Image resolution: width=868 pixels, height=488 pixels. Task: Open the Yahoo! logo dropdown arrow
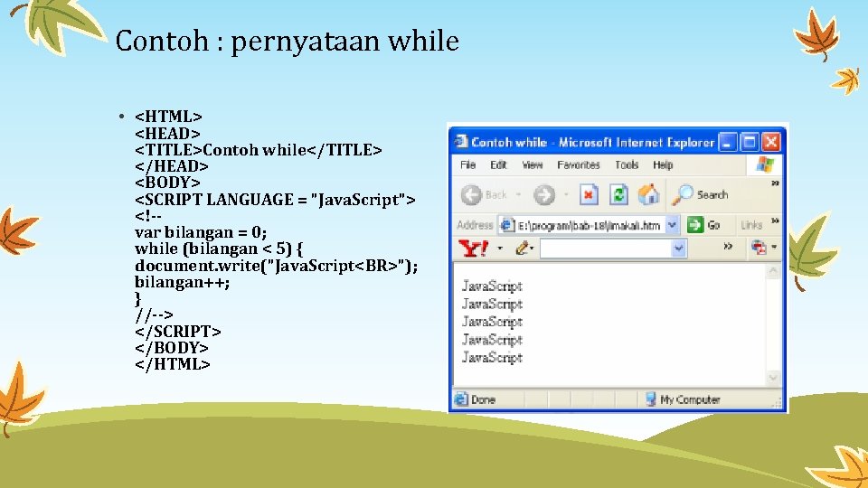(500, 248)
